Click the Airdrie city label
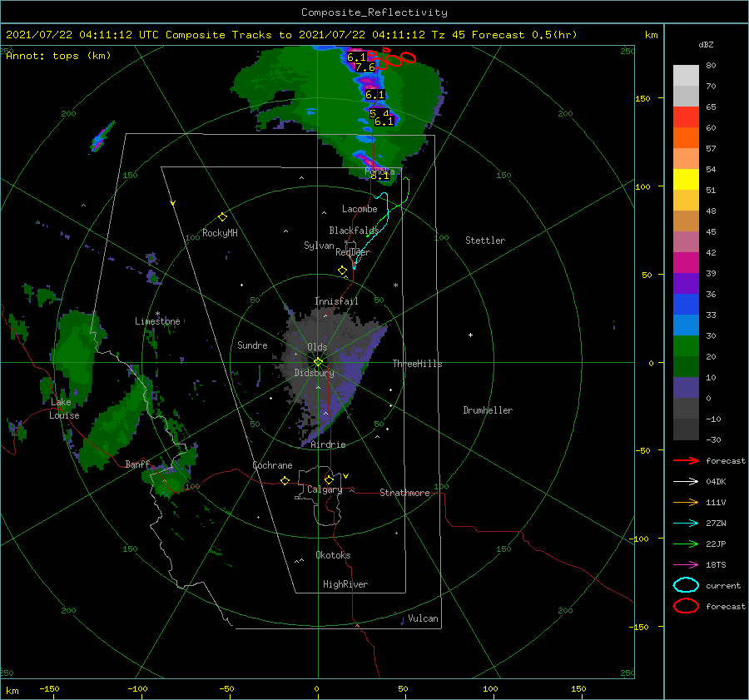 click(x=328, y=444)
